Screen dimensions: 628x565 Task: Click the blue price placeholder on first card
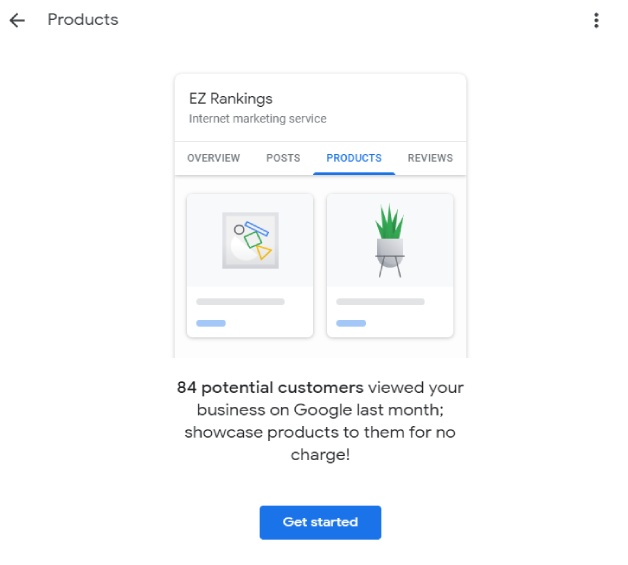click(x=211, y=323)
